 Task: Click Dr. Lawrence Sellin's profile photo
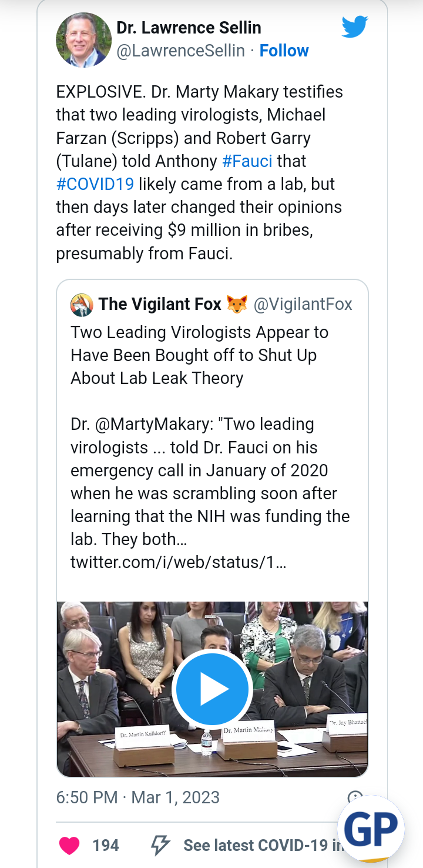coord(83,40)
